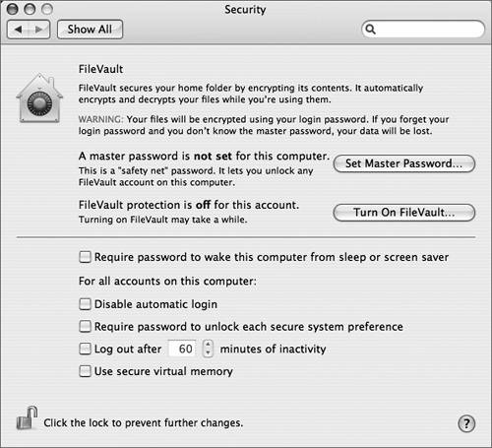Increase logout minutes with stepper up arrow
The width and height of the screenshot is (492, 448).
[208, 345]
